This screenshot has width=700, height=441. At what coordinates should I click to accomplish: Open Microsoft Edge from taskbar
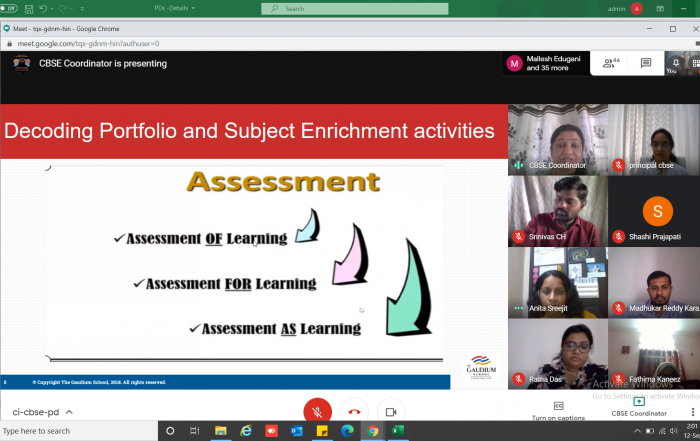(x=347, y=431)
